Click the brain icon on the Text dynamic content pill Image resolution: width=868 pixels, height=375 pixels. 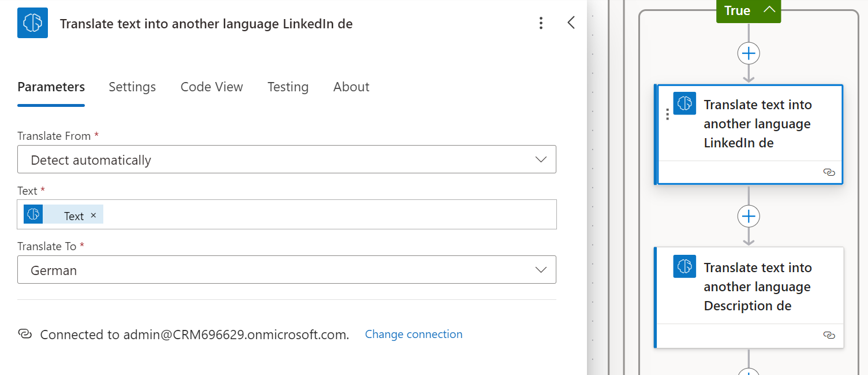point(33,214)
